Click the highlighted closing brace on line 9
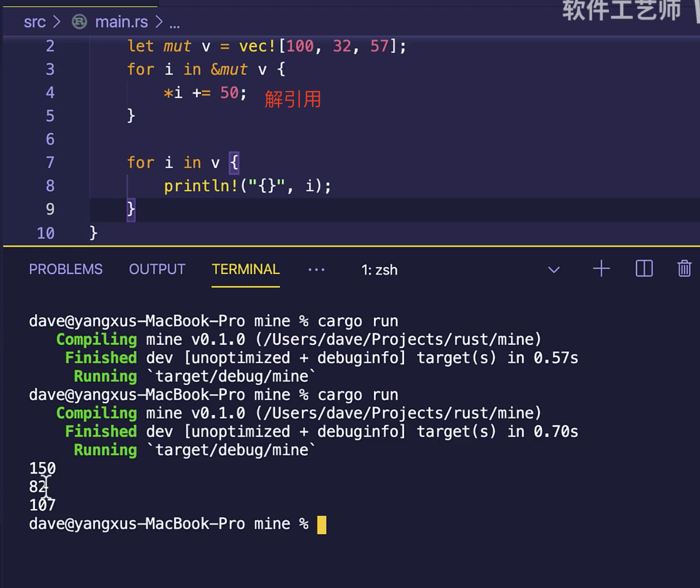 (131, 209)
